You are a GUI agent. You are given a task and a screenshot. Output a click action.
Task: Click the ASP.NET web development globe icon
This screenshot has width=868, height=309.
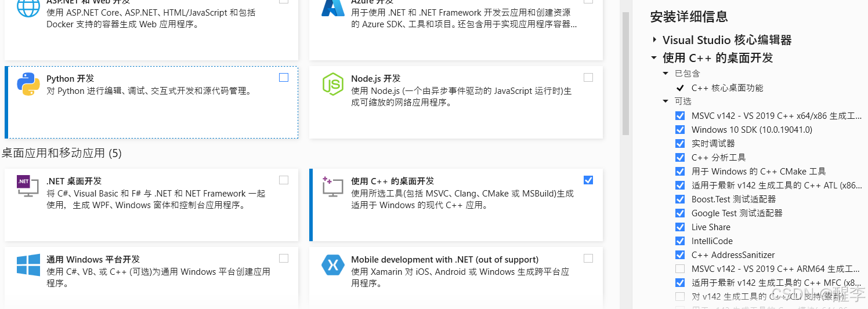(x=28, y=7)
